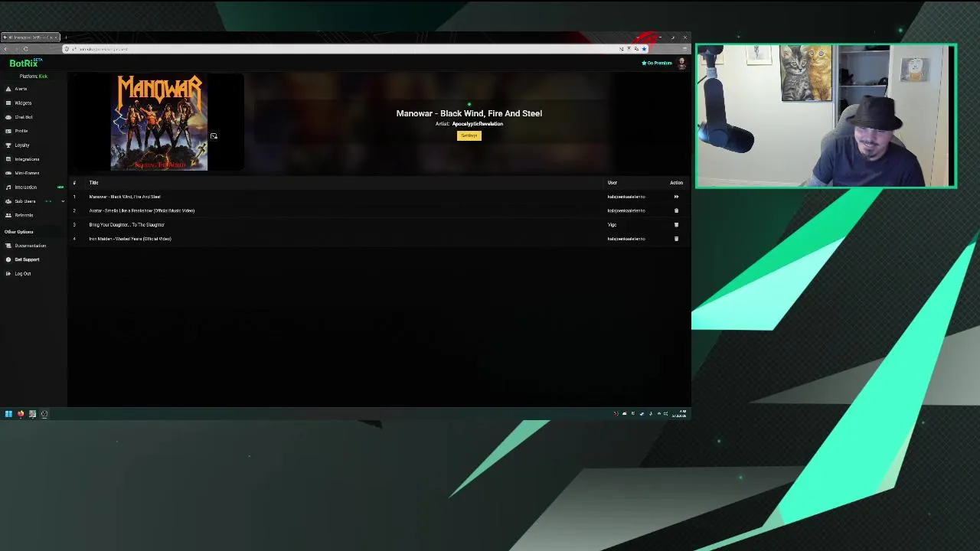Delete the Iron Maiden song from queue
980x551 pixels.
(676, 239)
